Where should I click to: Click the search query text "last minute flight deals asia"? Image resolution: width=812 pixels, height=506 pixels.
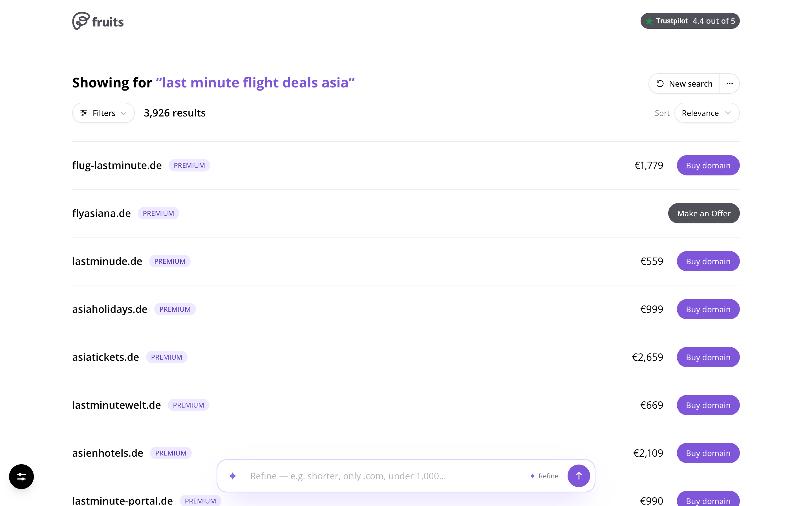pos(255,83)
